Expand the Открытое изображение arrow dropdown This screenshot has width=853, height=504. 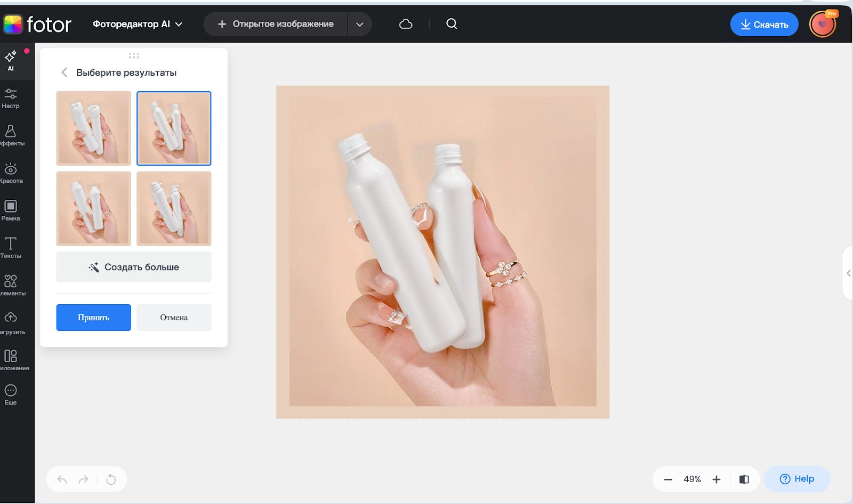(x=360, y=24)
